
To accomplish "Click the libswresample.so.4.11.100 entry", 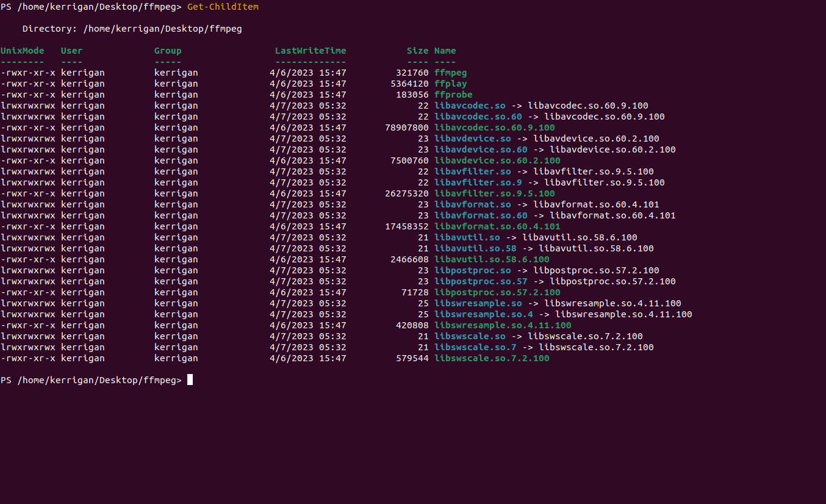I will tap(502, 325).
